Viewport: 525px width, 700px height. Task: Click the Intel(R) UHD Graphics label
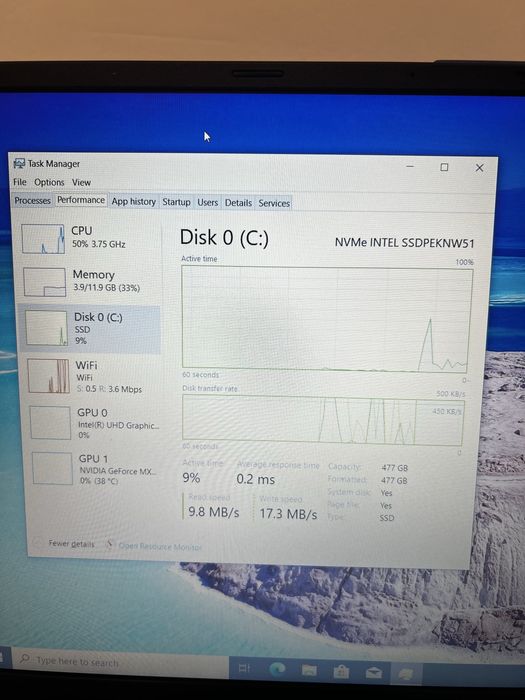pyautogui.click(x=118, y=425)
